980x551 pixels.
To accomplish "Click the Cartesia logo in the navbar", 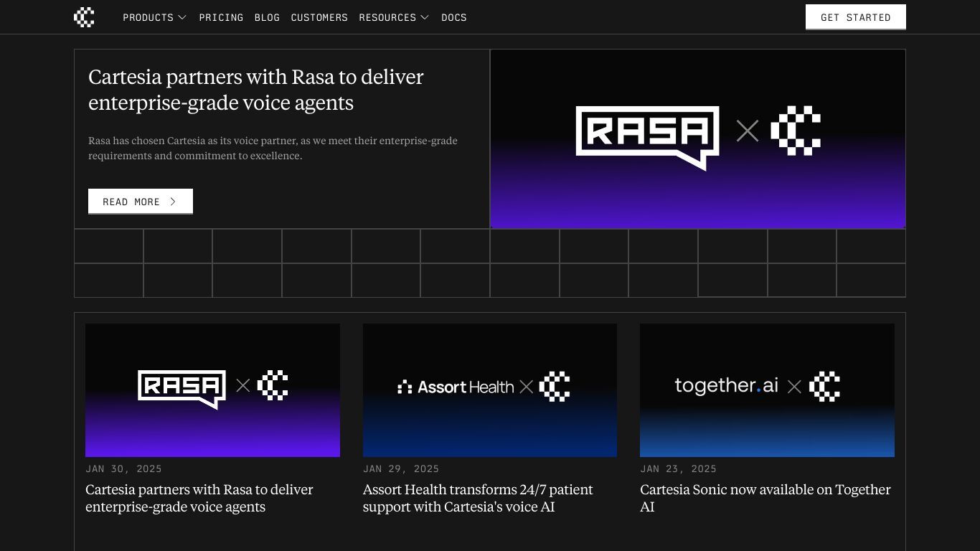I will click(84, 17).
